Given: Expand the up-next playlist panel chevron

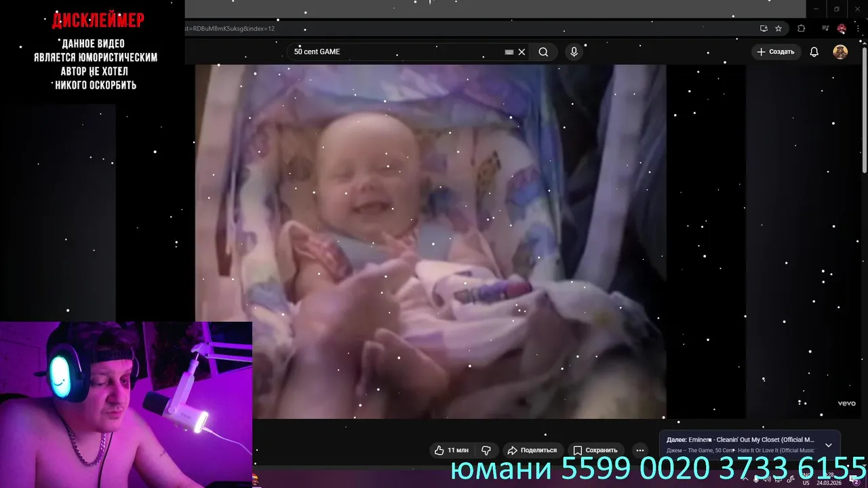Looking at the screenshot, I should (x=828, y=445).
